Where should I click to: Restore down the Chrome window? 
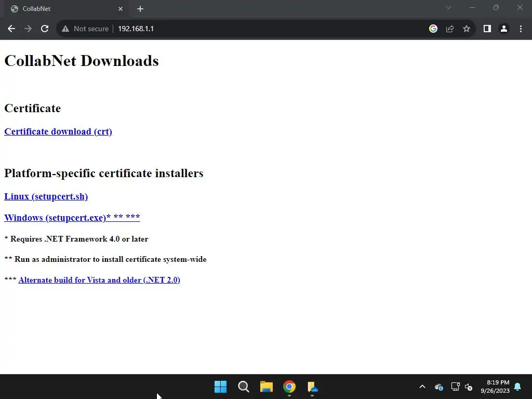[496, 7]
